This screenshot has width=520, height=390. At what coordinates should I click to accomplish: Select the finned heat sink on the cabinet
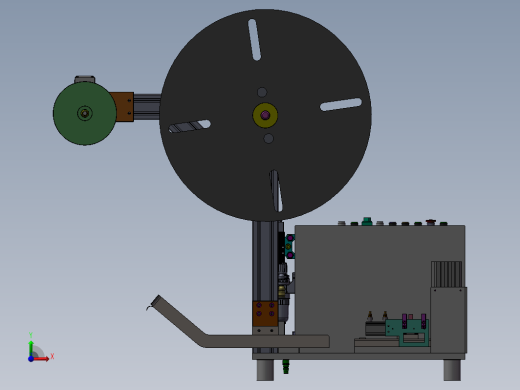(447, 274)
